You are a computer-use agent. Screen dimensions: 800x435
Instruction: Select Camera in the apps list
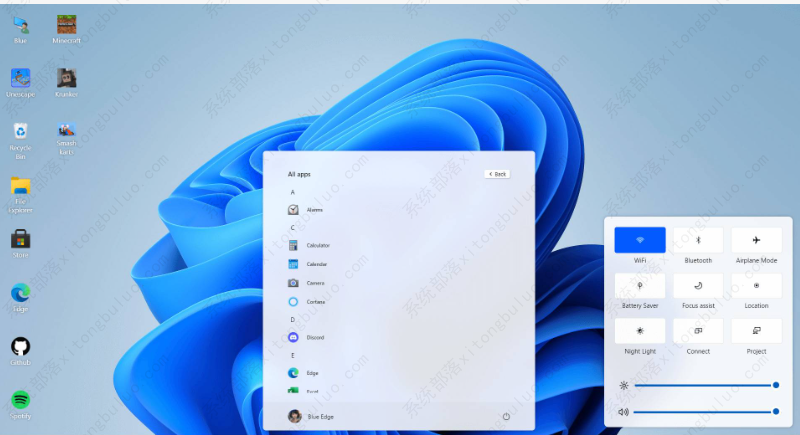tap(294, 283)
